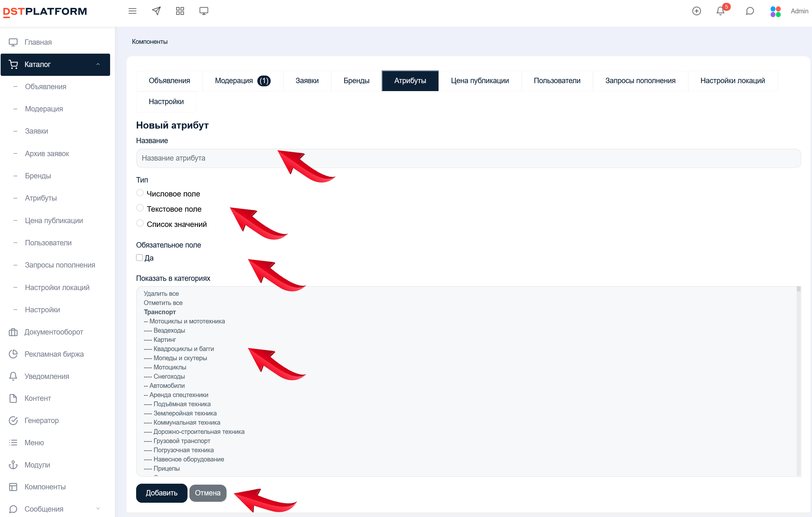Open notifications bell with badge 5

tap(720, 11)
